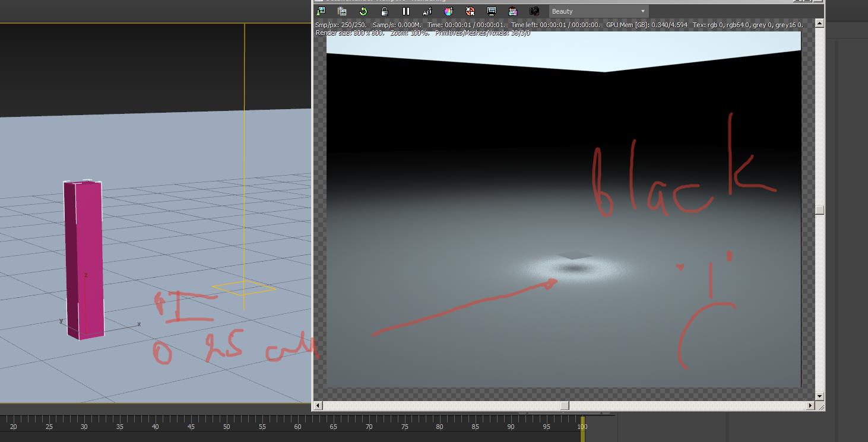Viewport: 868px width, 442px height.
Task: Copy the render to clipboard
Action: point(342,11)
